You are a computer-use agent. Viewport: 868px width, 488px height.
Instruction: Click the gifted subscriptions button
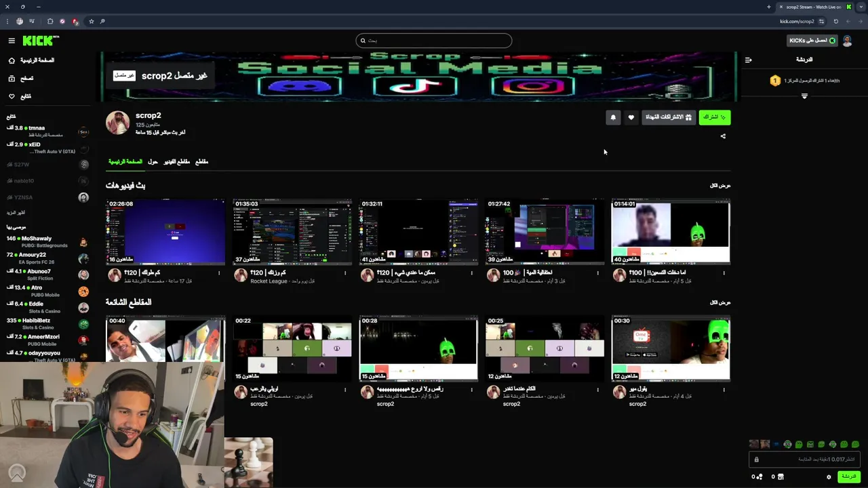(669, 117)
